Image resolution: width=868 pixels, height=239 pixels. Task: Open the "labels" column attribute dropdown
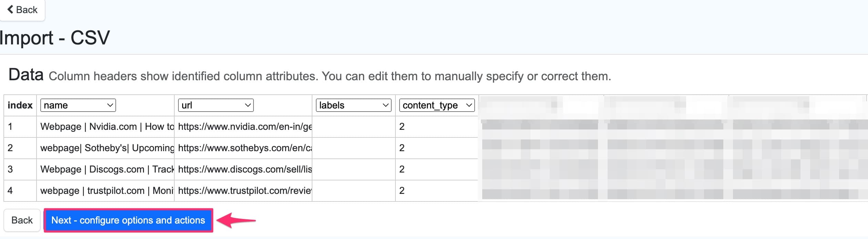pos(353,105)
